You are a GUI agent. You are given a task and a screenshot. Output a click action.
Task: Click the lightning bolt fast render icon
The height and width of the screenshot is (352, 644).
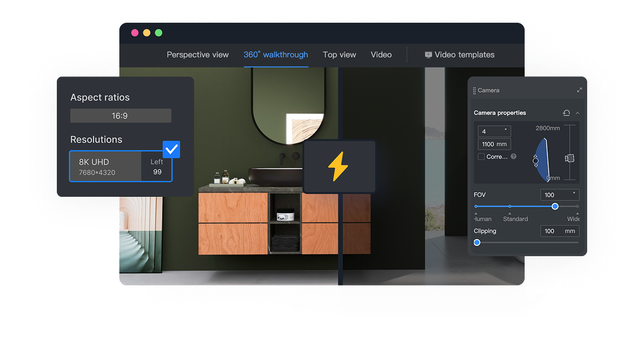(338, 167)
